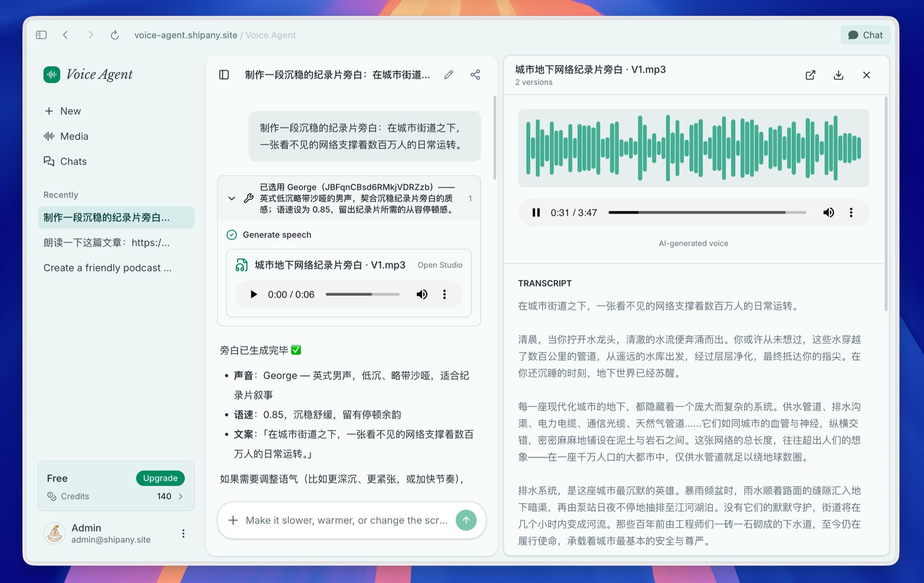
Task: Share this conversation
Action: click(x=475, y=75)
